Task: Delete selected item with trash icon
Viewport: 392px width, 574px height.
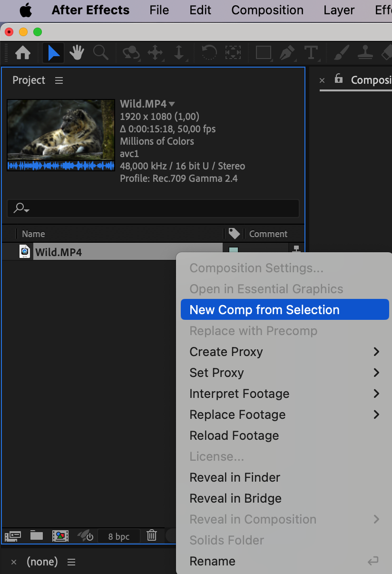Action: point(152,535)
